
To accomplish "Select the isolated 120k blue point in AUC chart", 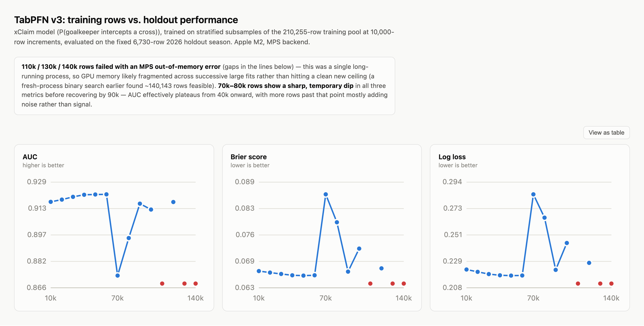I will click(173, 202).
